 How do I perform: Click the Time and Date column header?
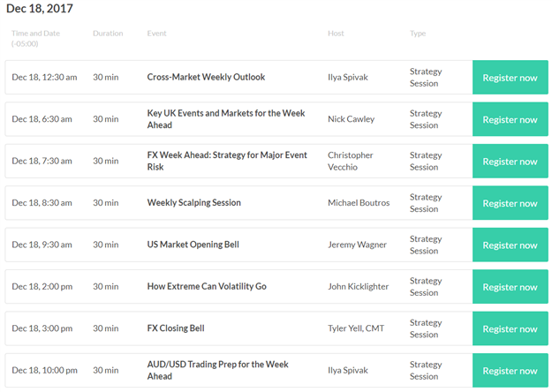[x=35, y=38]
